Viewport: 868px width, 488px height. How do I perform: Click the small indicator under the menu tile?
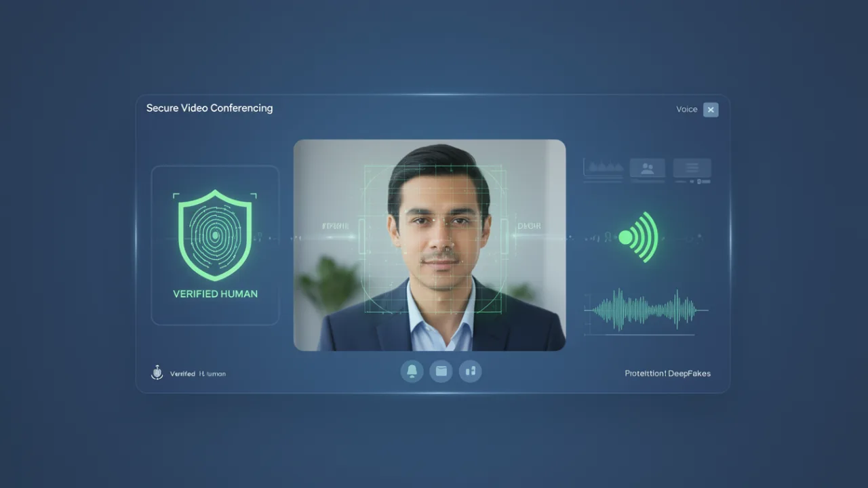tap(692, 182)
